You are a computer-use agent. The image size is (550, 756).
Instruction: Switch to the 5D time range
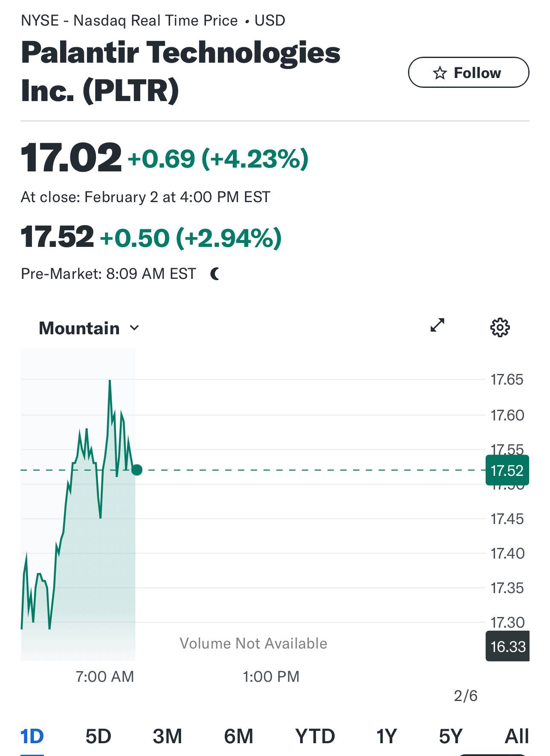(98, 736)
